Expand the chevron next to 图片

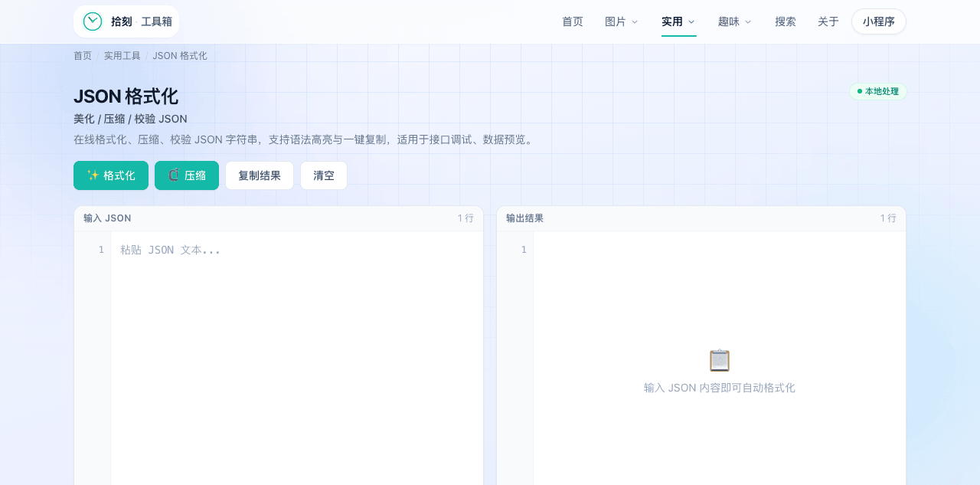634,22
